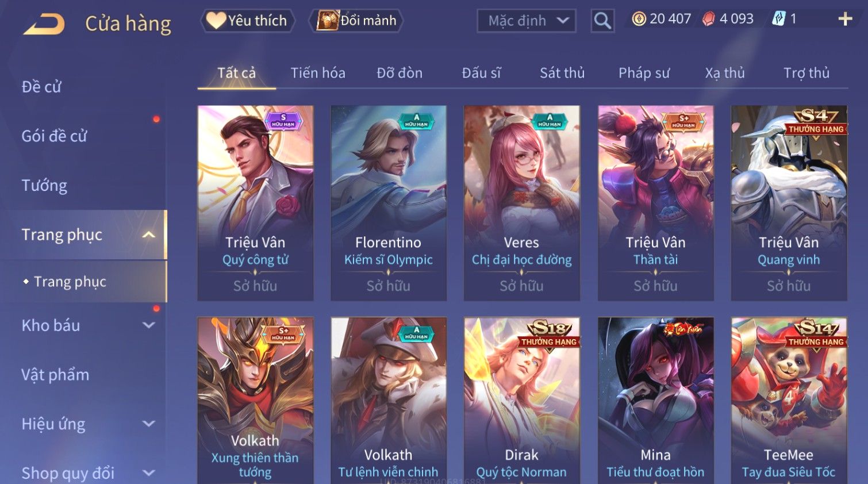Image resolution: width=868 pixels, height=484 pixels.
Task: Open Đổi mảnh chest exchange
Action: pyautogui.click(x=356, y=21)
